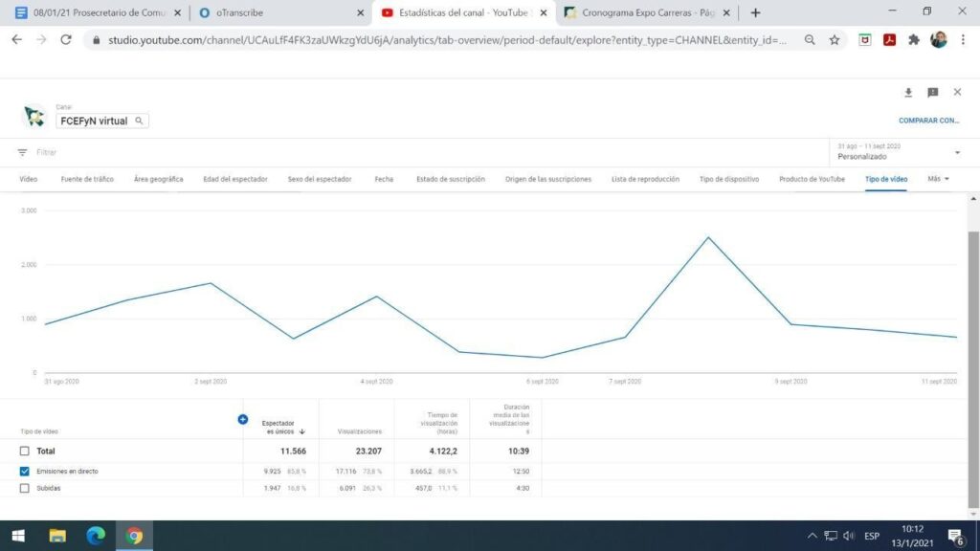Image resolution: width=980 pixels, height=551 pixels.
Task: Open the Chrome extensions puzzle icon
Action: [x=914, y=40]
